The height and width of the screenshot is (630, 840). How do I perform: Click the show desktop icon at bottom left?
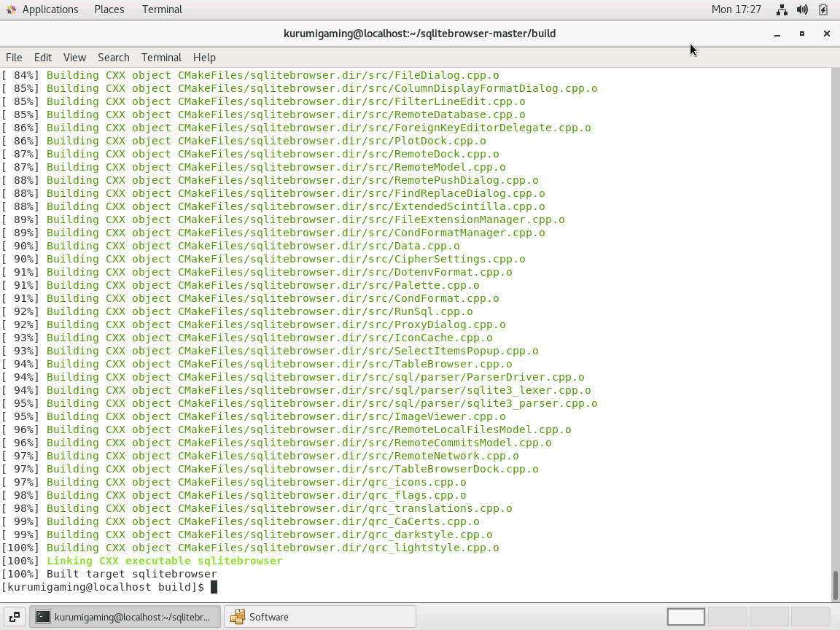pos(13,616)
